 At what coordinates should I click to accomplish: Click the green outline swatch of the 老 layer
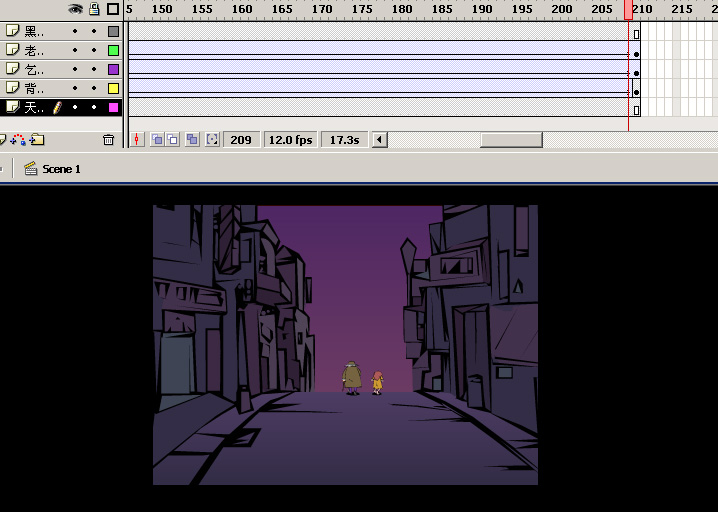coord(113,50)
